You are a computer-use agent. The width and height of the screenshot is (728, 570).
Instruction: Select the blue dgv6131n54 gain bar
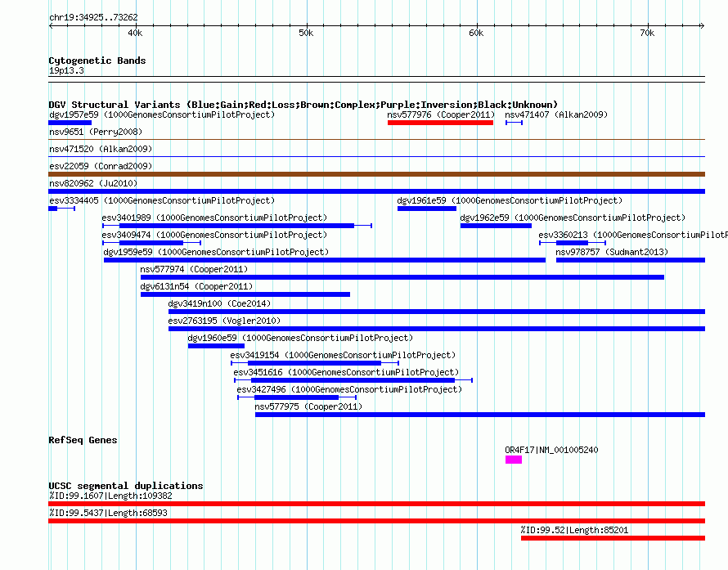tap(245, 294)
